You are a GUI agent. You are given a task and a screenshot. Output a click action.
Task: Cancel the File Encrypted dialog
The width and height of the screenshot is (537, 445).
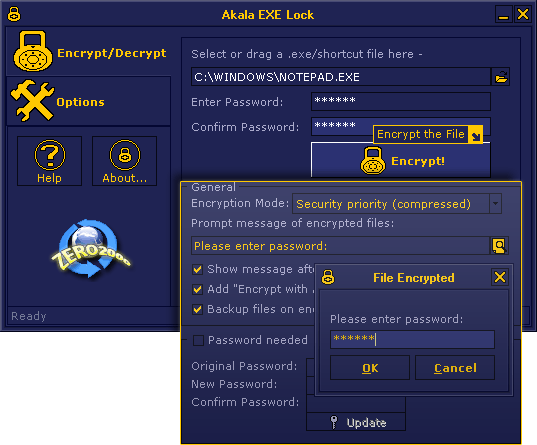pyautogui.click(x=455, y=368)
